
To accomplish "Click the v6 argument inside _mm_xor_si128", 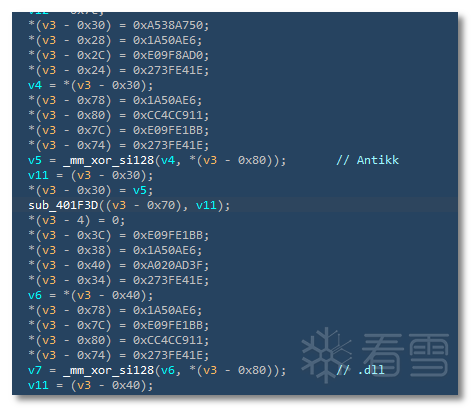I will 168,370.
